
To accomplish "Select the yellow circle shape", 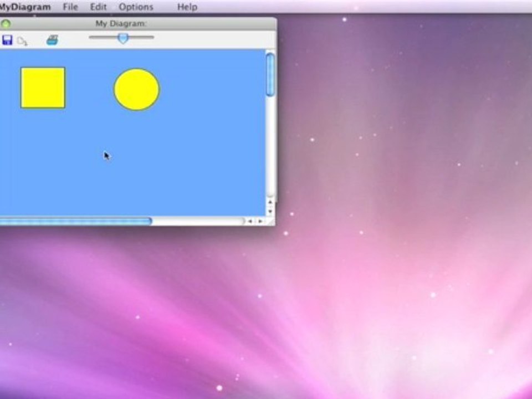I will (136, 90).
